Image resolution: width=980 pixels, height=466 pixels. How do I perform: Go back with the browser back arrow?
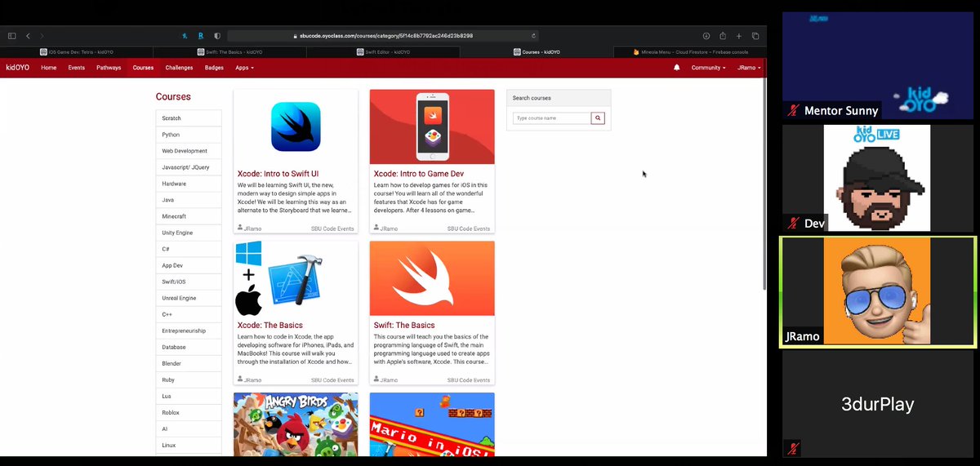click(28, 36)
